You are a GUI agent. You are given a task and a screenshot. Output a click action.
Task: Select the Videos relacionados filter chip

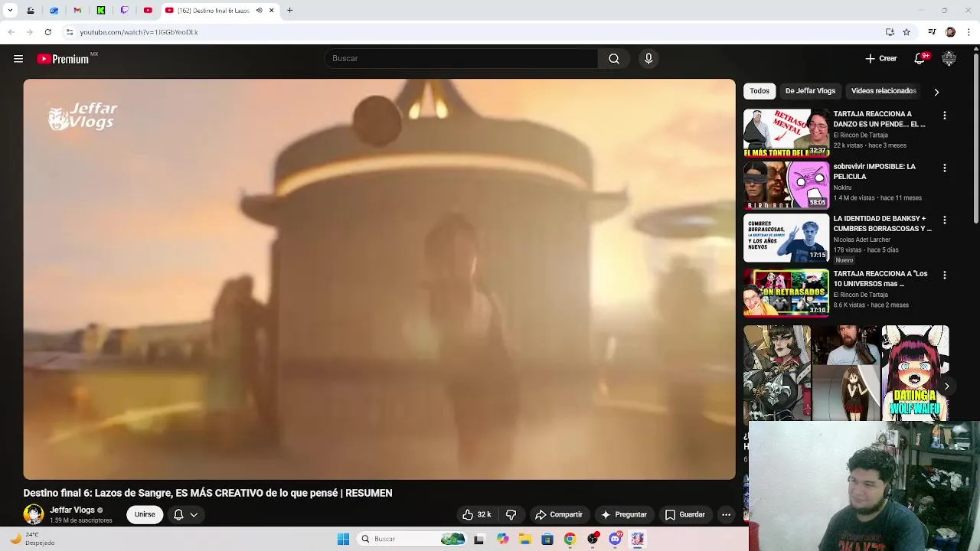tap(884, 91)
